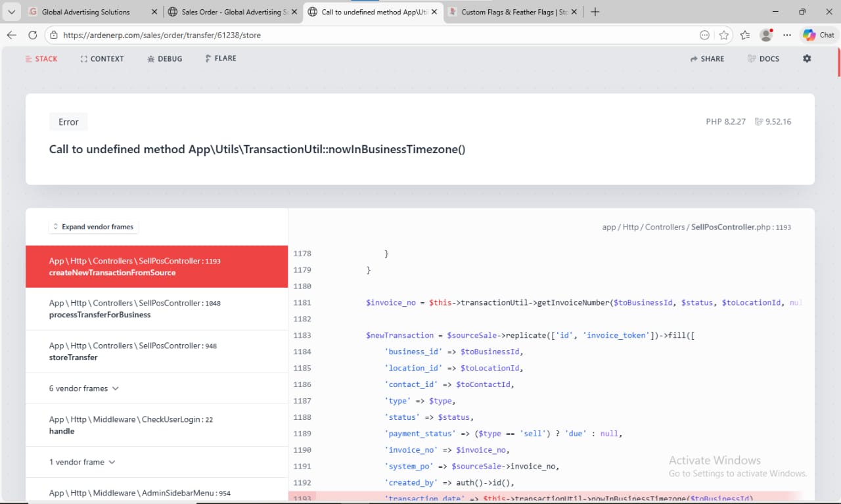This screenshot has width=841, height=504.
Task: Switch to the Debug section
Action: point(164,58)
